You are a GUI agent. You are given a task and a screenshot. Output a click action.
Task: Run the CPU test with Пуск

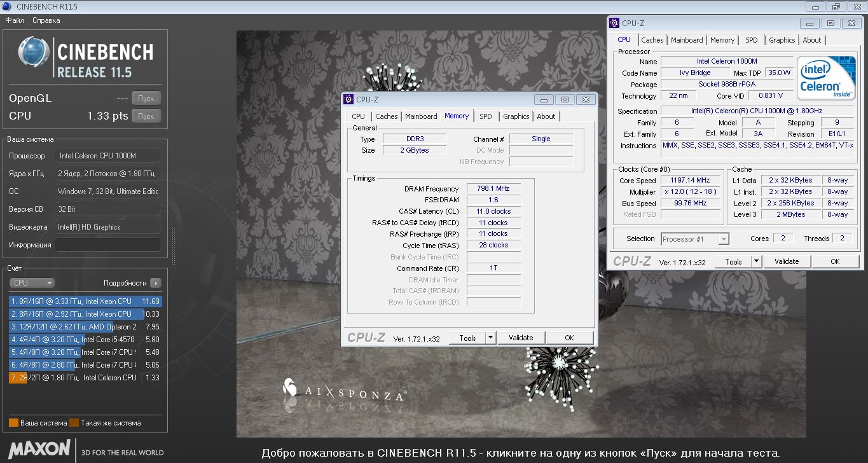(146, 116)
